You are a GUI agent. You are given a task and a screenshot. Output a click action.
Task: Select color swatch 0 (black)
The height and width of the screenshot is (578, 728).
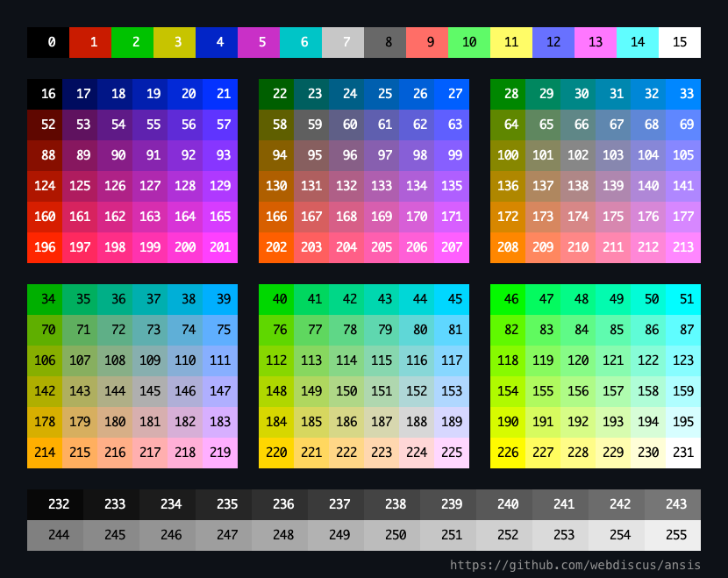tap(46, 42)
